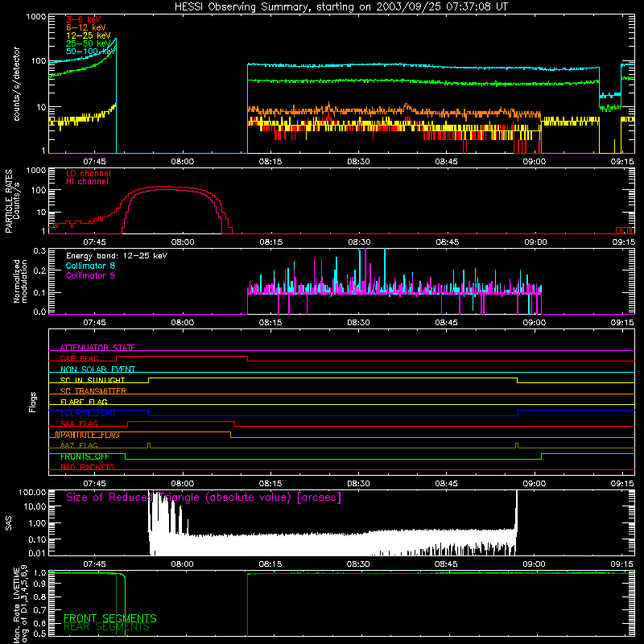Click '08:00' tick under the Flags panel
This screenshot has height=644, width=644.
183,484
